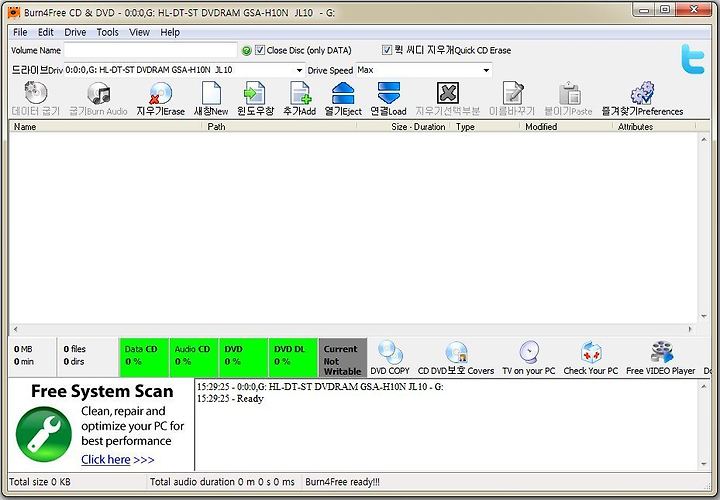Click 'Total size 0 KB' status text

tap(40, 482)
